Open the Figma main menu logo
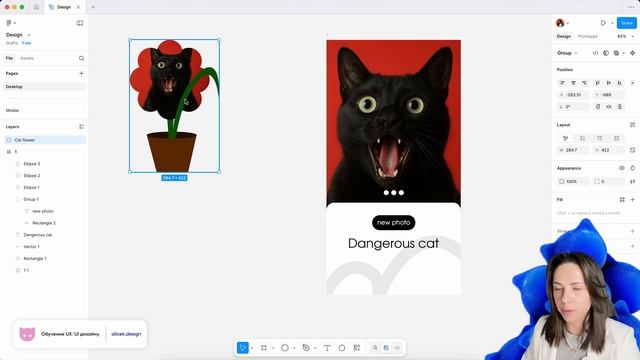The width and height of the screenshot is (640, 360). pos(9,23)
